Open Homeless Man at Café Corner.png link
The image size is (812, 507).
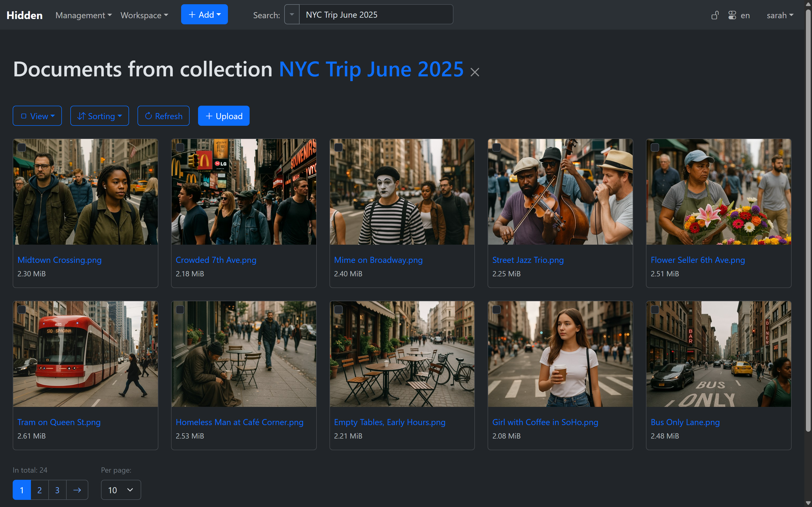coord(240,422)
